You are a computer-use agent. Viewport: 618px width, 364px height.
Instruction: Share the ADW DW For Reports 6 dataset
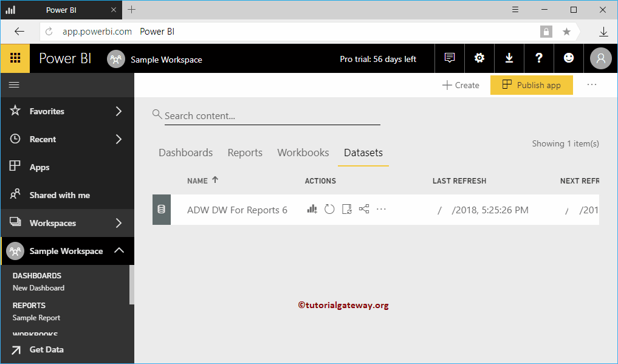click(363, 208)
